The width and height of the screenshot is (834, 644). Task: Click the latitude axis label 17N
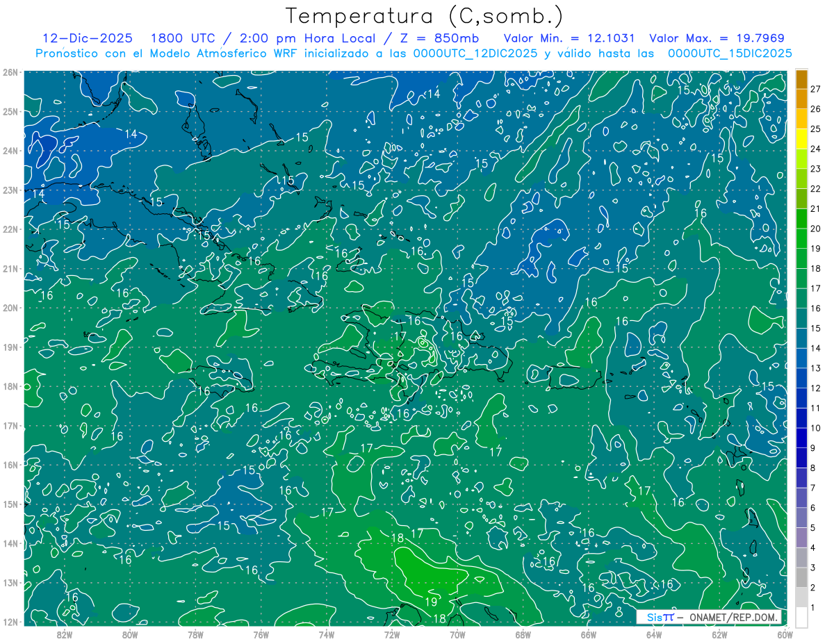10,426
